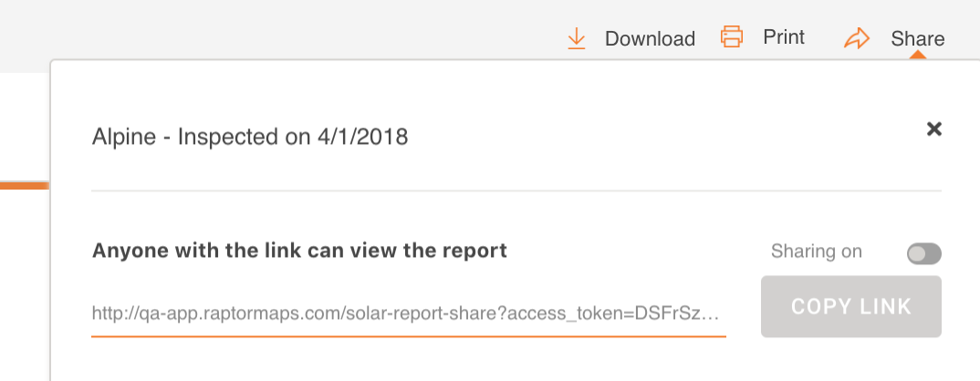Click the Download arrow icon
This screenshot has width=980, height=381.
pos(577,38)
